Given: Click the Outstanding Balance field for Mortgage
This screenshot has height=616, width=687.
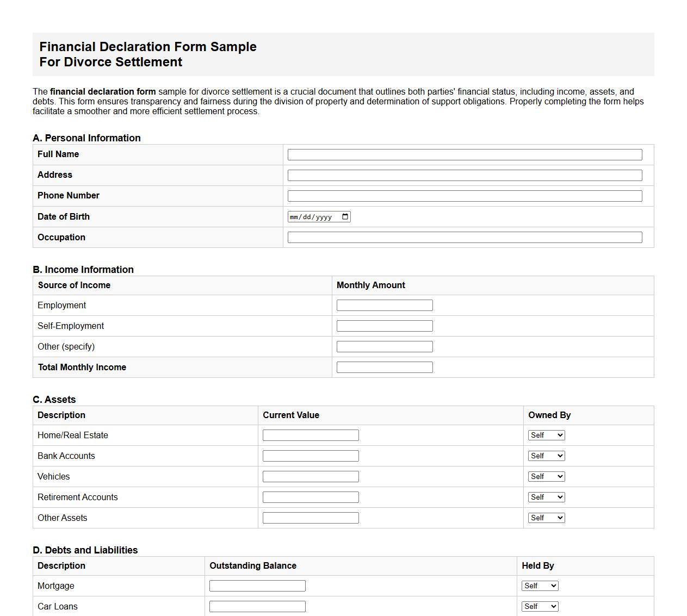Looking at the screenshot, I should point(257,586).
